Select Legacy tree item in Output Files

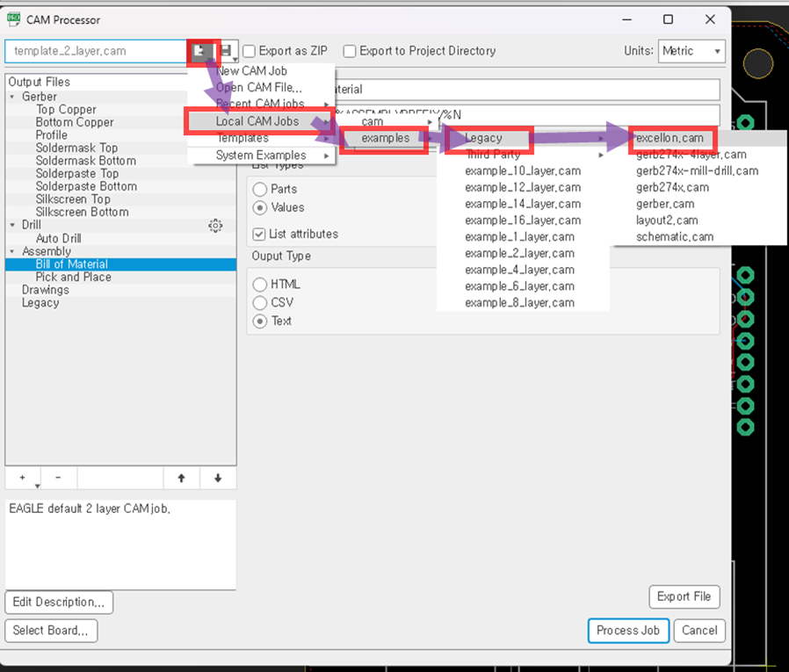(x=40, y=303)
